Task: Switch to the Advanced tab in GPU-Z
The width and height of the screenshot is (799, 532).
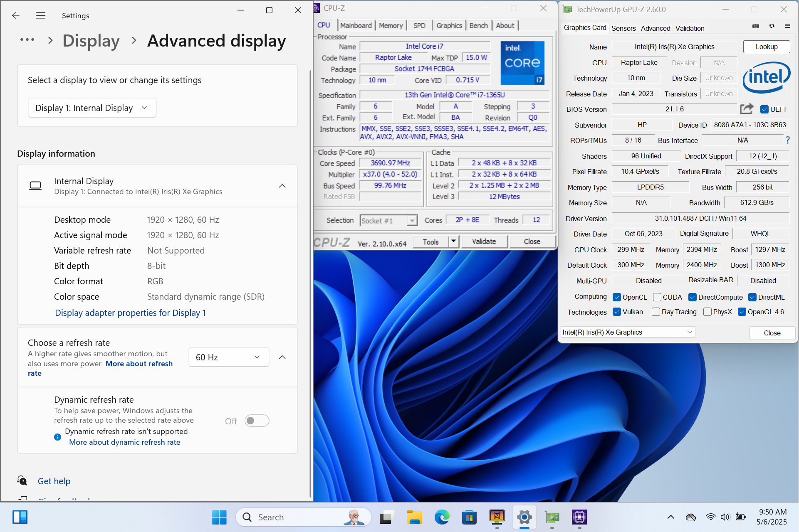Action: point(656,28)
